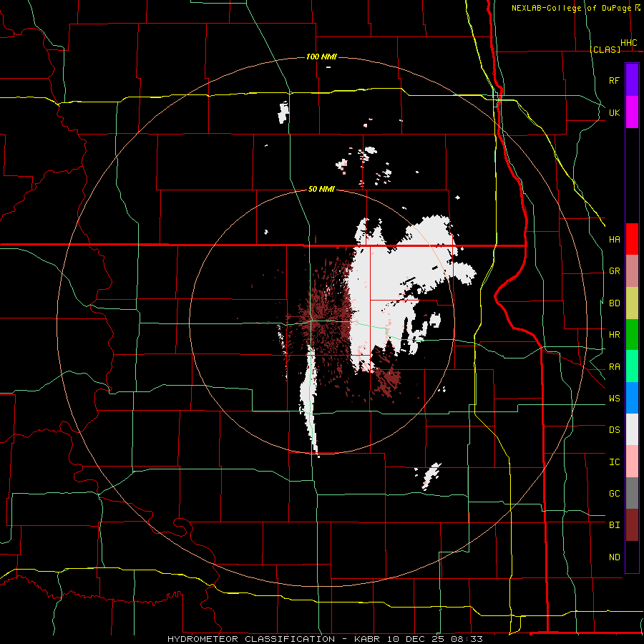The height and width of the screenshot is (644, 644).
Task: Click the UK magenta legend color swatch
Action: (632, 112)
